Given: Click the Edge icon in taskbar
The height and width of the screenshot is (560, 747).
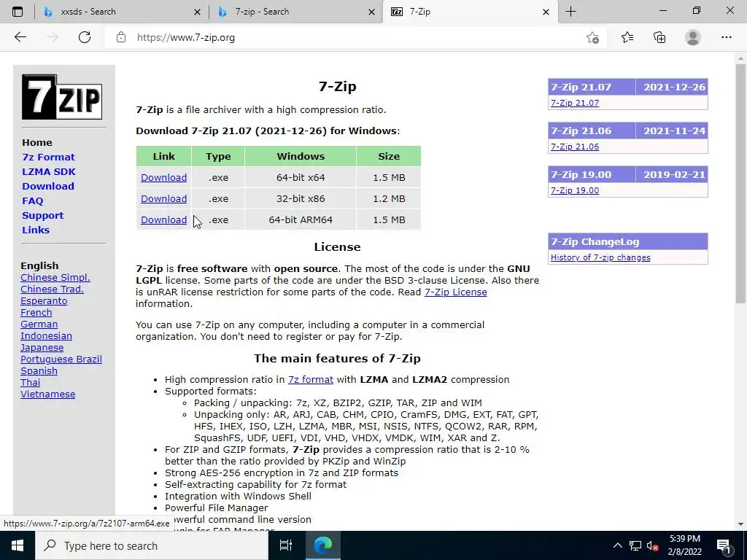Looking at the screenshot, I should (323, 545).
